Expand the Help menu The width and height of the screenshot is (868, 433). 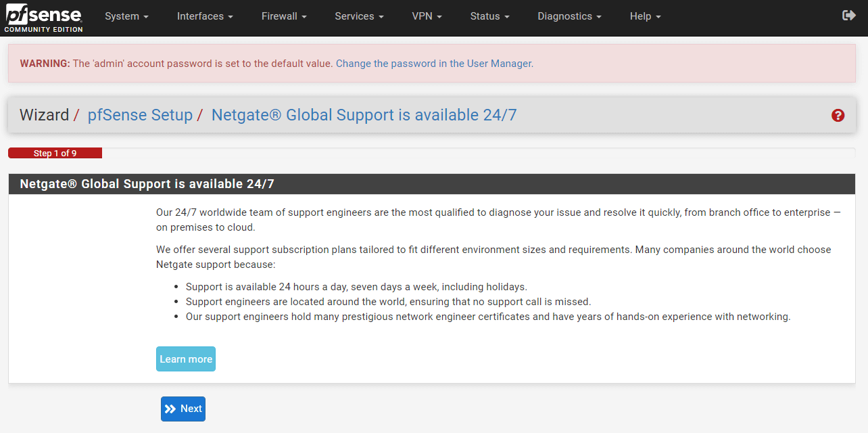pos(645,16)
